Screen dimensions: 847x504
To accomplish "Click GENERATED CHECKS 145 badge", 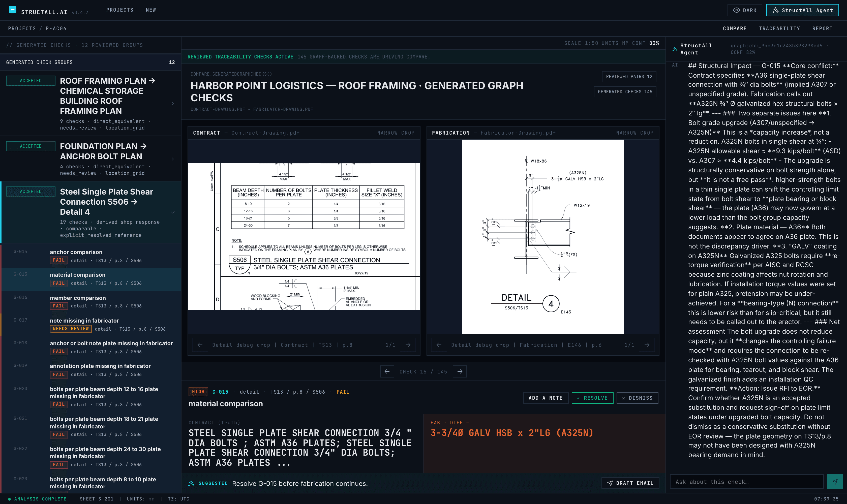I will (625, 92).
